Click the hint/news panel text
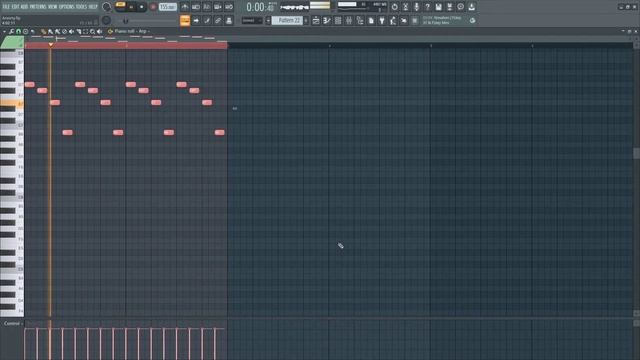This screenshot has height=360, width=640. point(442,20)
